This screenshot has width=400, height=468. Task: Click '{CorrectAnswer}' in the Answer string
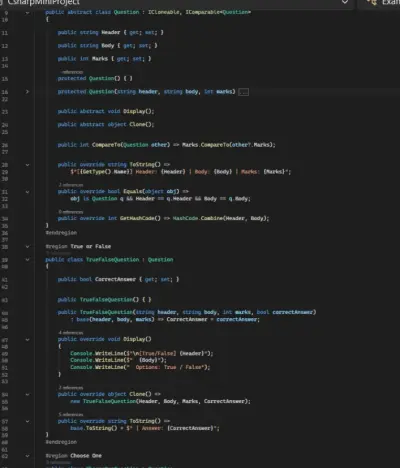click(190, 428)
